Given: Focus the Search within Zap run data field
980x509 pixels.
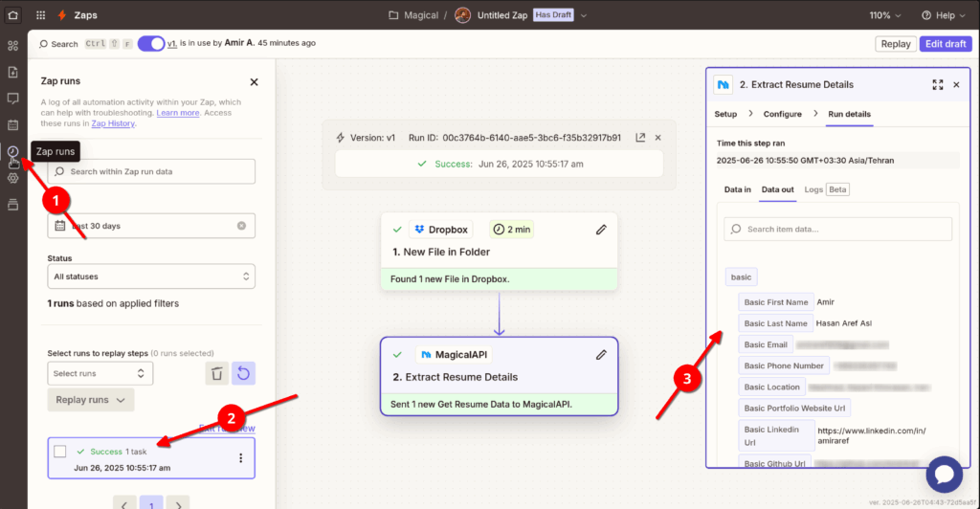Looking at the screenshot, I should pyautogui.click(x=151, y=171).
